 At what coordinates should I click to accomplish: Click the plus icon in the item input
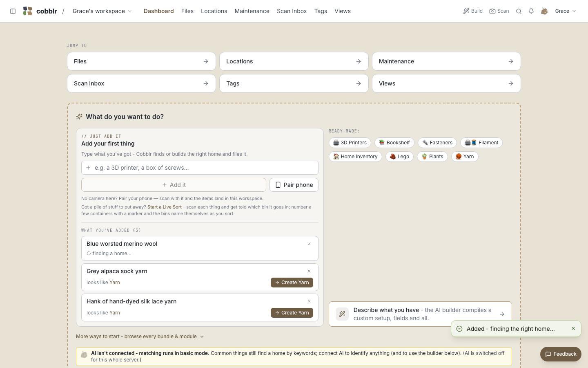[x=88, y=168]
